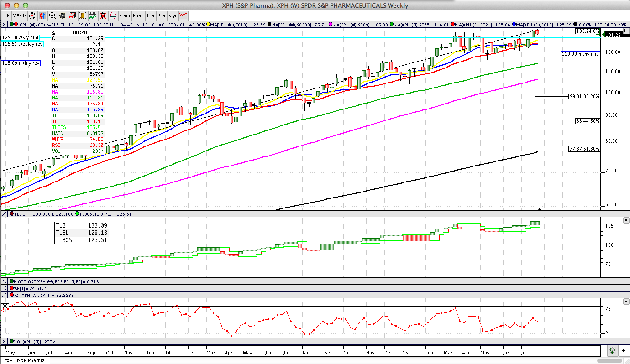
Task: Click the red MA SC21 color dot
Action: tap(452, 24)
